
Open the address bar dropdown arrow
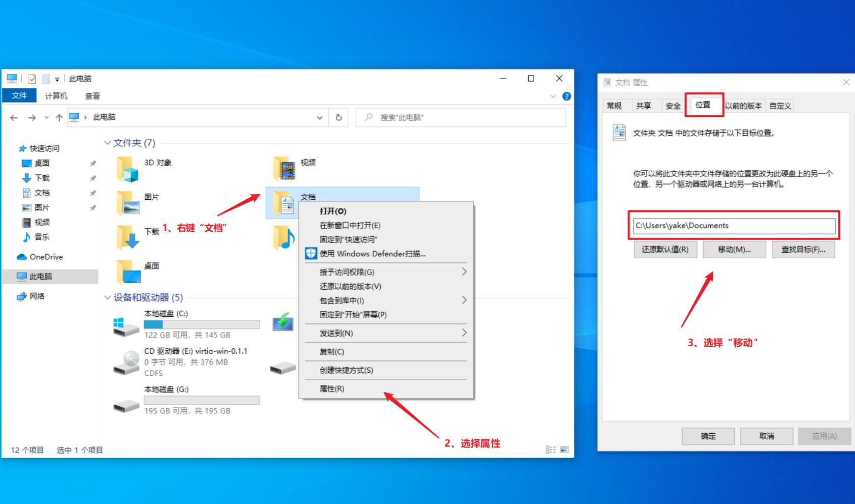[319, 117]
